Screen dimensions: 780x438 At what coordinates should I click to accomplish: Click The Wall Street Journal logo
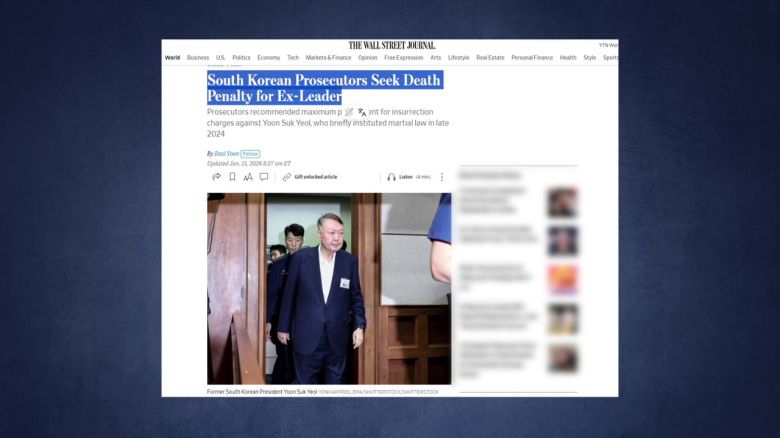[392, 45]
